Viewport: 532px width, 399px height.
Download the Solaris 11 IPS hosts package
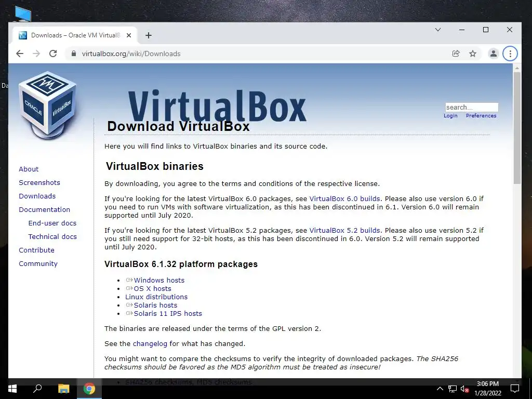point(168,313)
